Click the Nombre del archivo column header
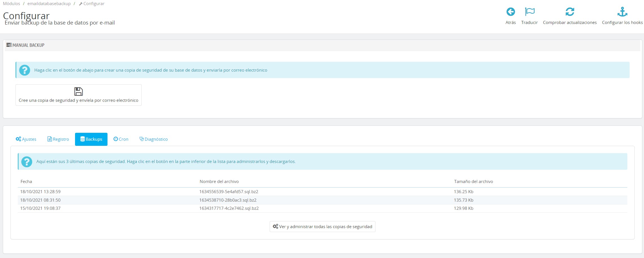Screen dimensions: 644x258 219,182
